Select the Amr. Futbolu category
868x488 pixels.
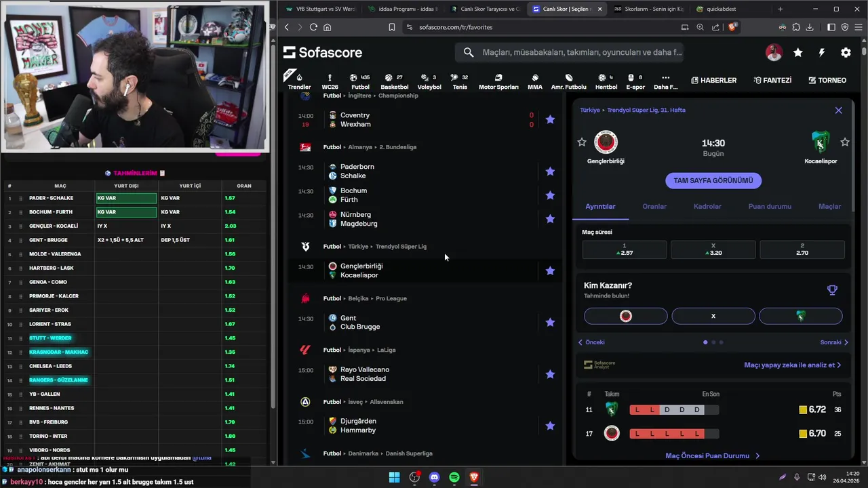tap(568, 81)
